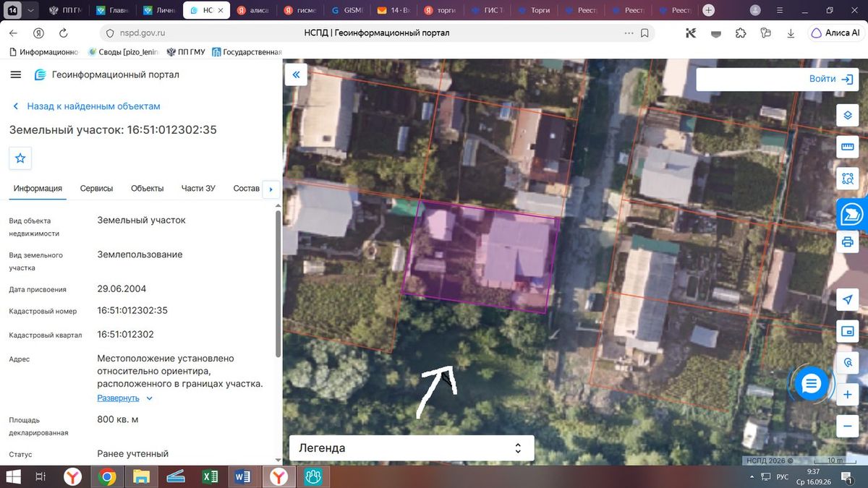Open the round blue chat bubble
Screen dimensions: 868x488
tap(811, 384)
